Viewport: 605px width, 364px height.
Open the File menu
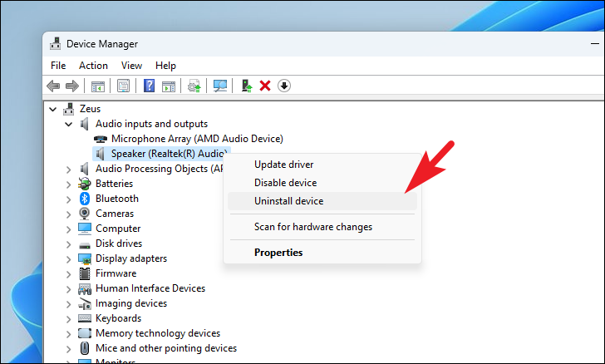click(x=58, y=66)
